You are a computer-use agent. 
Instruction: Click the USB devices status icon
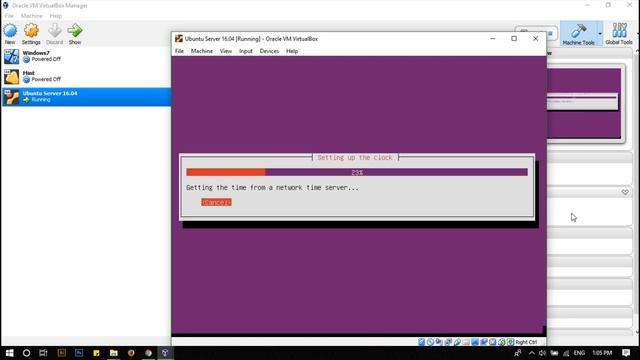pyautogui.click(x=457, y=342)
